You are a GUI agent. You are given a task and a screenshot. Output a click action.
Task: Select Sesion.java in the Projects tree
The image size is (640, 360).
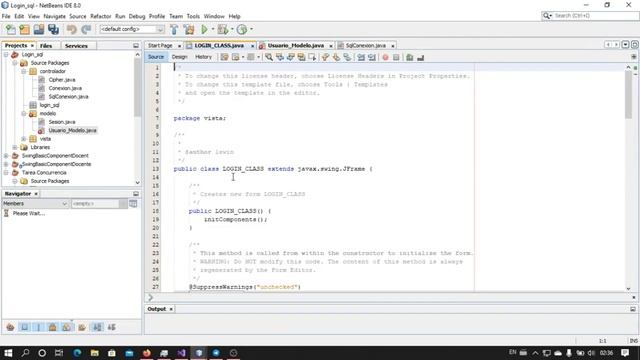point(62,122)
